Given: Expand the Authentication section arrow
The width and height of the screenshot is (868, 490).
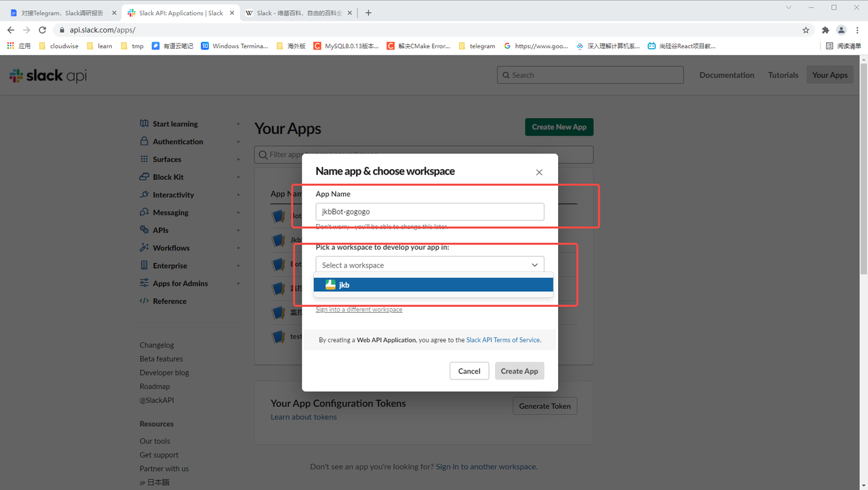Looking at the screenshot, I should [239, 141].
